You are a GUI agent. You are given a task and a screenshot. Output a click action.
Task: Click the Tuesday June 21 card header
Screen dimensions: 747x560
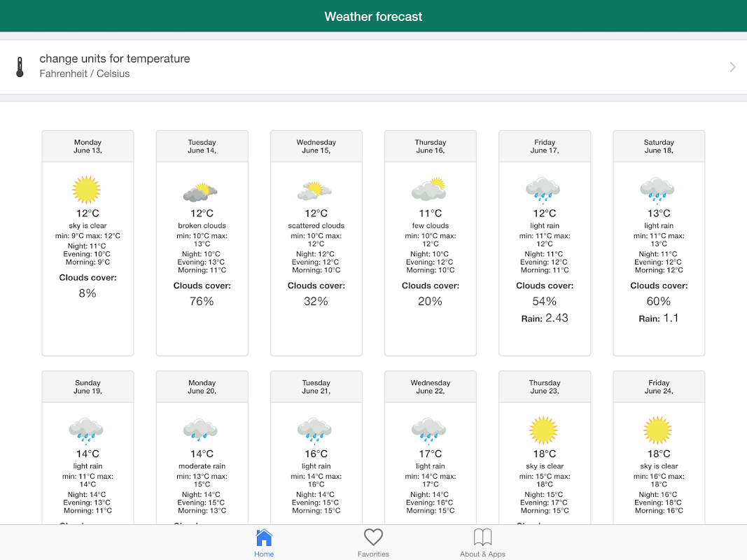point(316,386)
